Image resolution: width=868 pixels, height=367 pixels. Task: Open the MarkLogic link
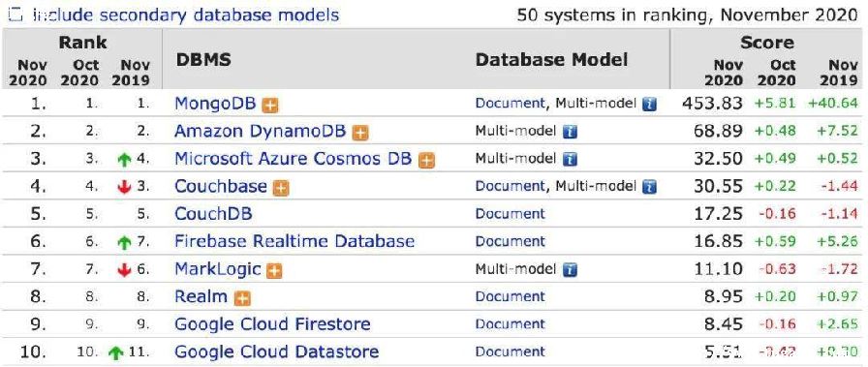click(x=218, y=269)
